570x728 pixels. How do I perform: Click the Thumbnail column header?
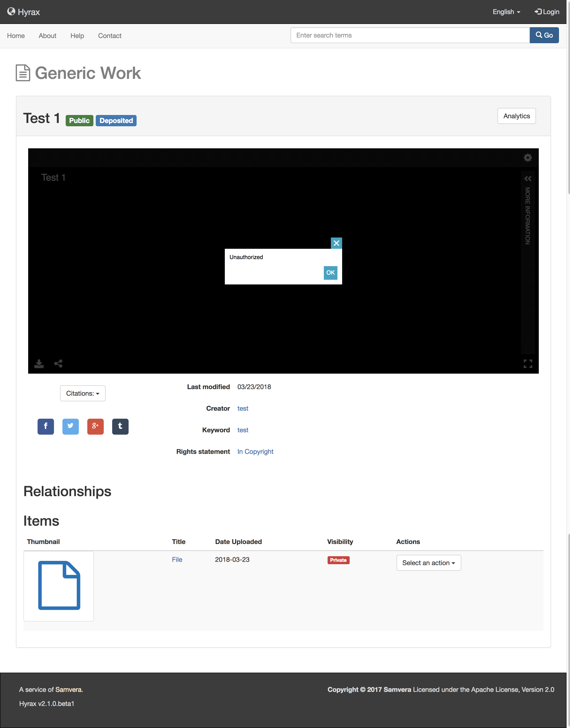click(43, 542)
